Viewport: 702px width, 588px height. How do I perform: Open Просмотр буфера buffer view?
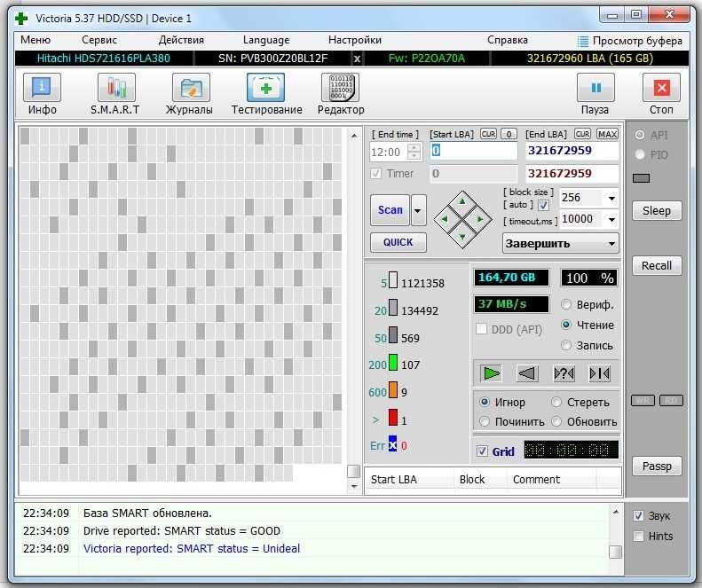tap(630, 41)
